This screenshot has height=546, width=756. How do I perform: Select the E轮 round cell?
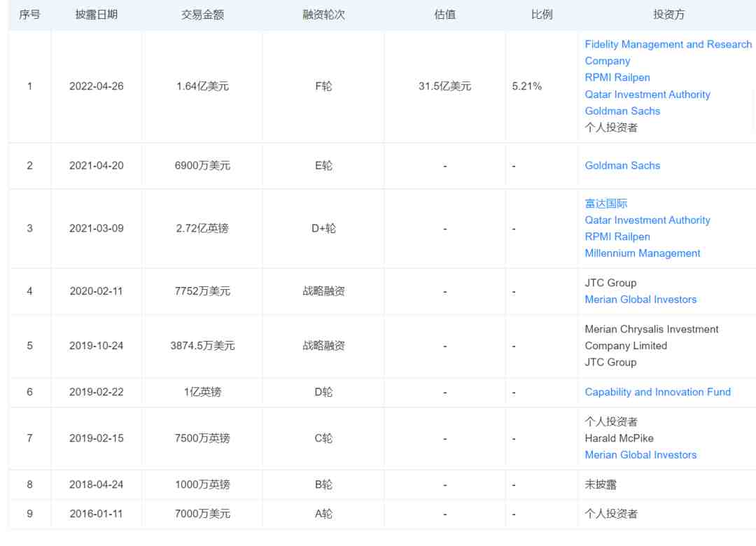pos(323,165)
